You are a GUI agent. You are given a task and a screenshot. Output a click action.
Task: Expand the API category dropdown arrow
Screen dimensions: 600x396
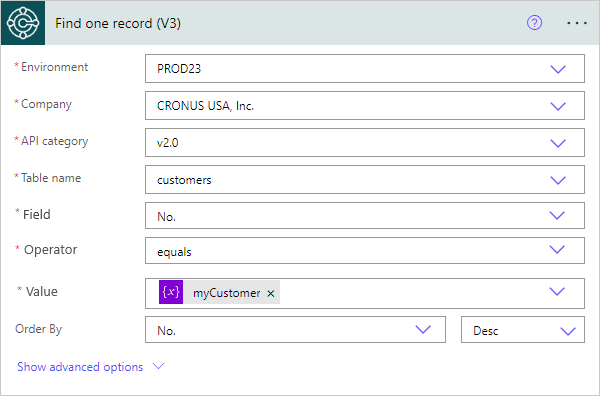click(x=558, y=143)
